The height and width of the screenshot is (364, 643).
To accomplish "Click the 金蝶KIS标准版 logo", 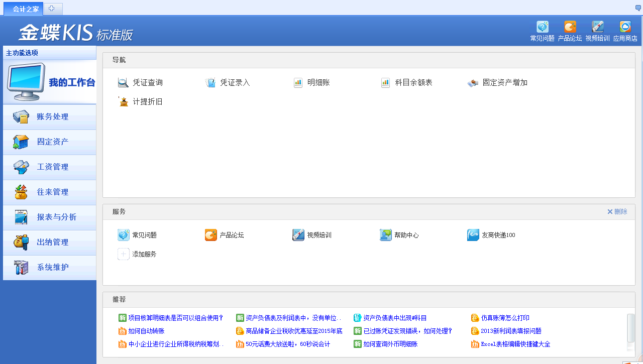I will coord(76,33).
